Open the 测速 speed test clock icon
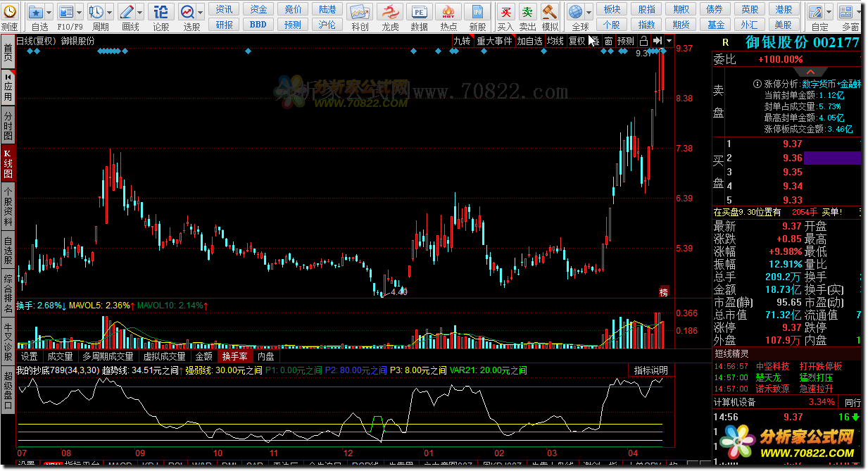This screenshot has height=471, width=868. pos(9,11)
